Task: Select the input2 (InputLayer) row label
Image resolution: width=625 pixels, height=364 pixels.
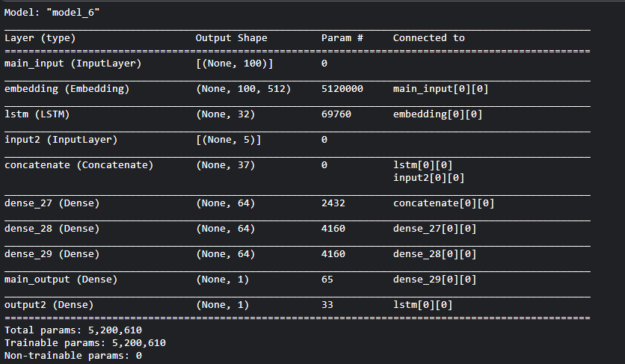Action: click(61, 140)
